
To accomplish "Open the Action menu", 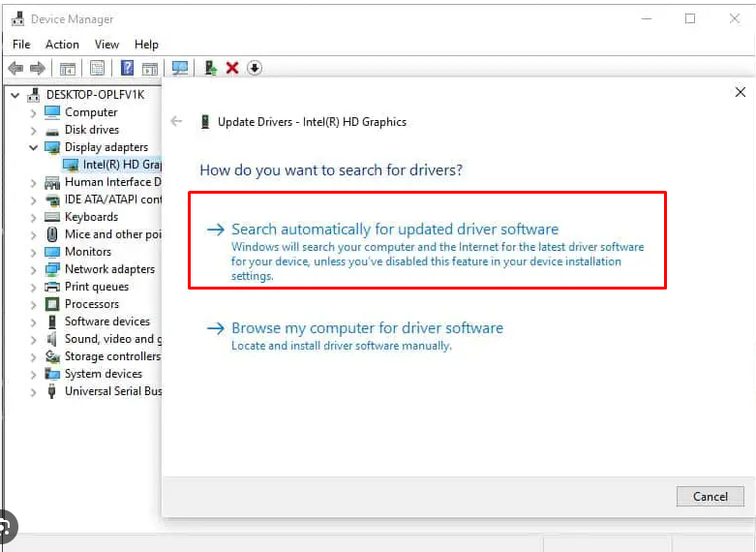I will (x=62, y=45).
